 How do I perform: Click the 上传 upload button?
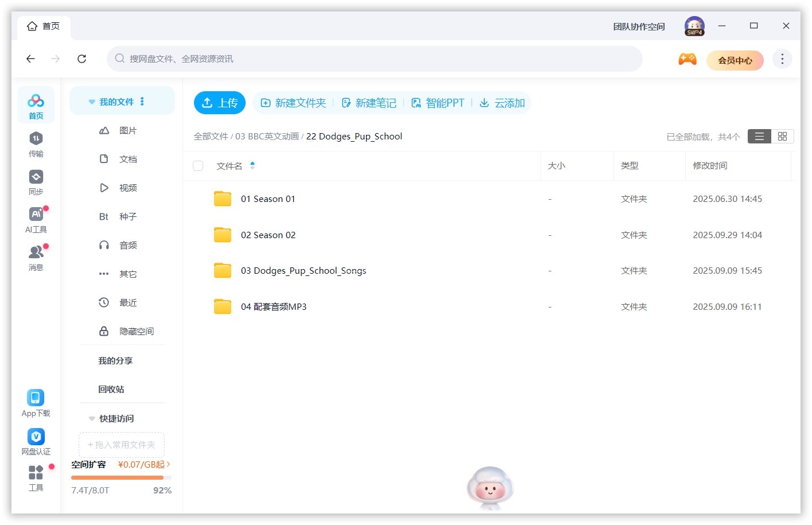[x=220, y=102]
